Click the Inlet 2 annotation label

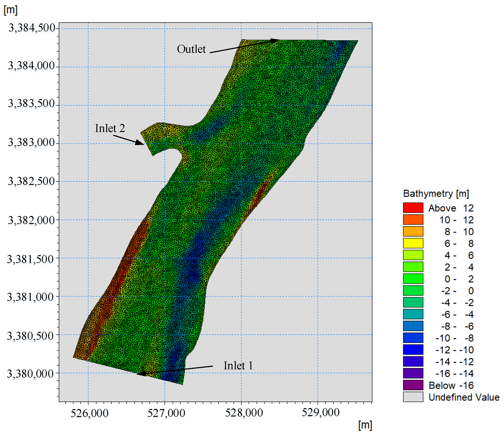pos(110,128)
